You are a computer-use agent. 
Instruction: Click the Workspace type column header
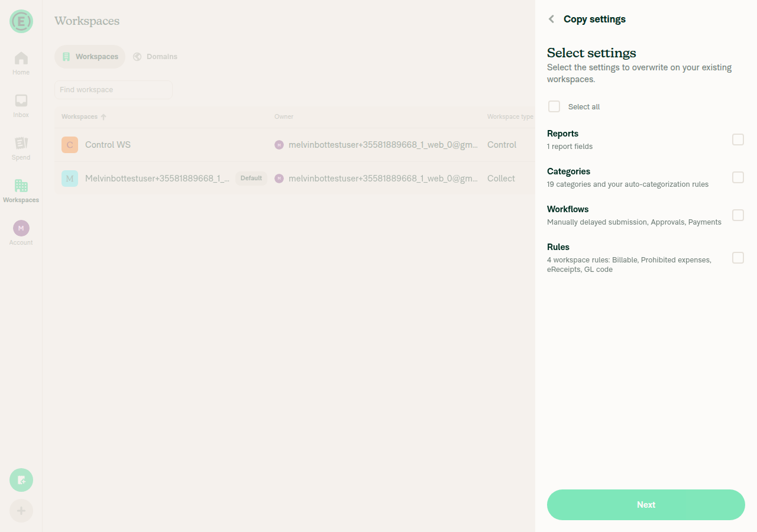click(510, 117)
